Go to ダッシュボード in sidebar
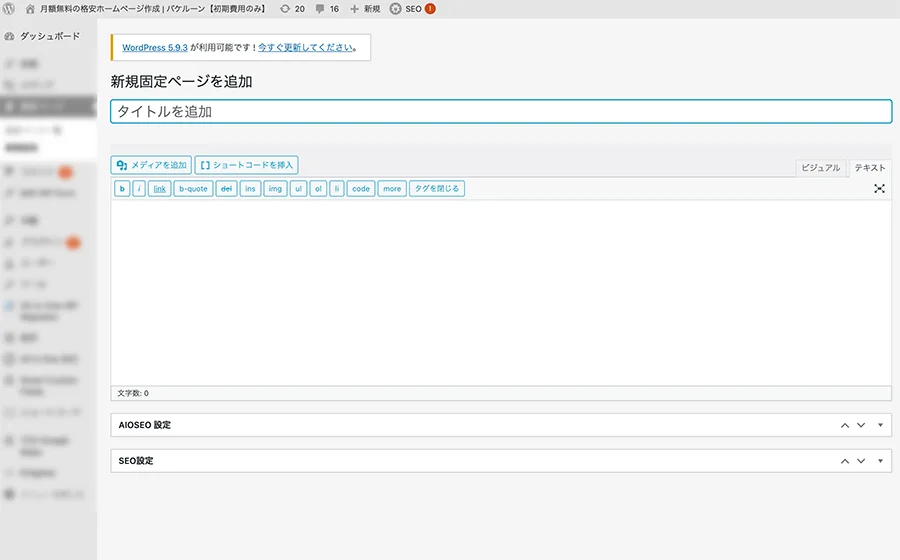Image resolution: width=900 pixels, height=560 pixels. (x=48, y=36)
